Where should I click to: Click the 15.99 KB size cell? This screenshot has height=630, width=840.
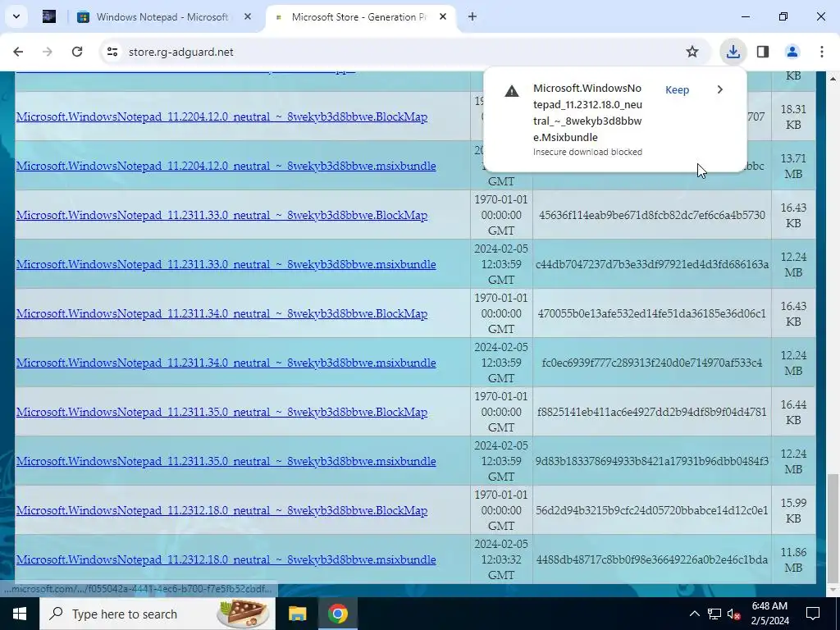pyautogui.click(x=793, y=510)
